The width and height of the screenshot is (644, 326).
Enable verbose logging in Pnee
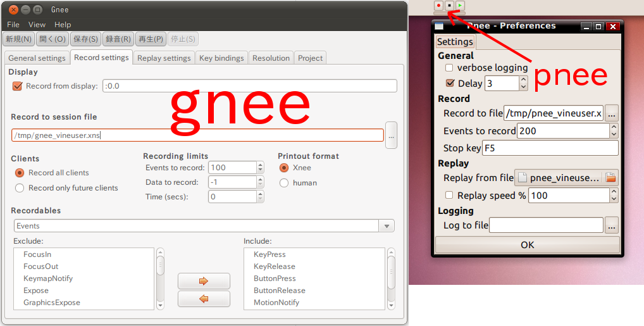(449, 68)
